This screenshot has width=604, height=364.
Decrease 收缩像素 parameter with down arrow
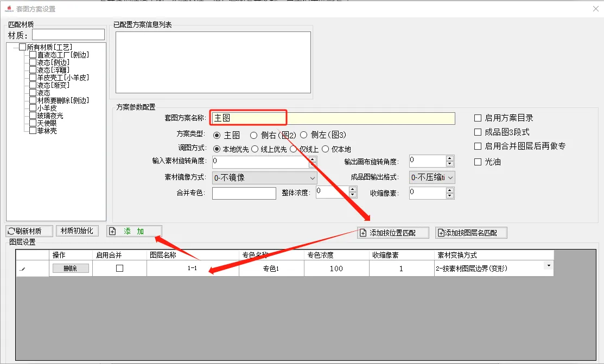[x=449, y=196]
